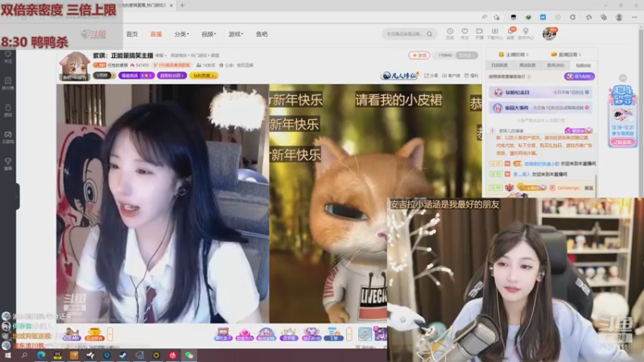Open Microsoft Edge from taskbar

coord(41,356)
